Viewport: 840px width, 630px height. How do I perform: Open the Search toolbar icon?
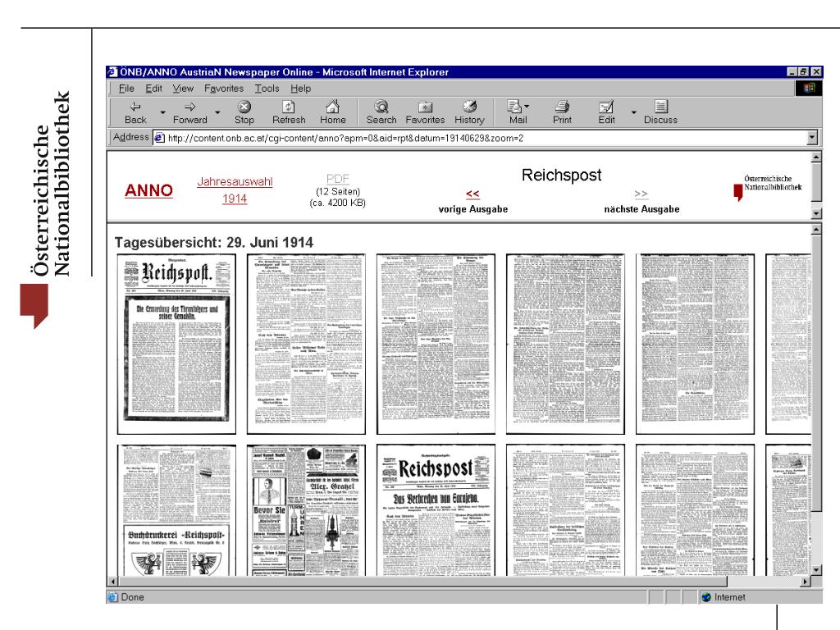[x=381, y=112]
